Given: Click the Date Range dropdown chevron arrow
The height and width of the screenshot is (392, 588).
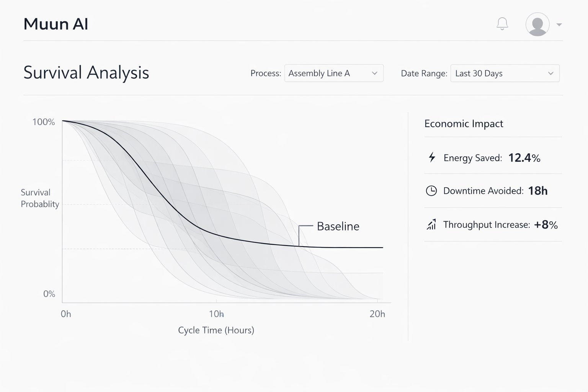Looking at the screenshot, I should pos(550,73).
